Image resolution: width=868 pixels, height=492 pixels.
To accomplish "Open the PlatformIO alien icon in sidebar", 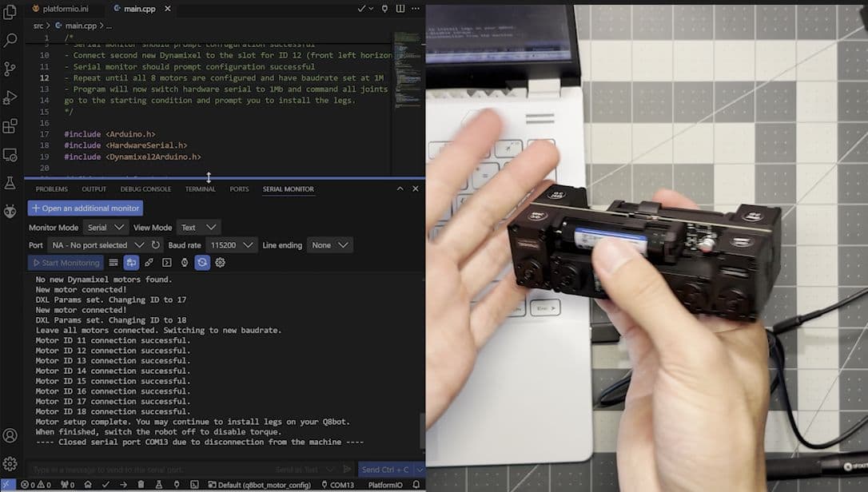I will pos(10,212).
